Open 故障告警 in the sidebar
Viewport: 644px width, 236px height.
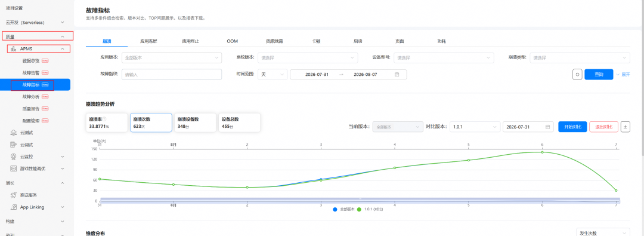pos(35,72)
